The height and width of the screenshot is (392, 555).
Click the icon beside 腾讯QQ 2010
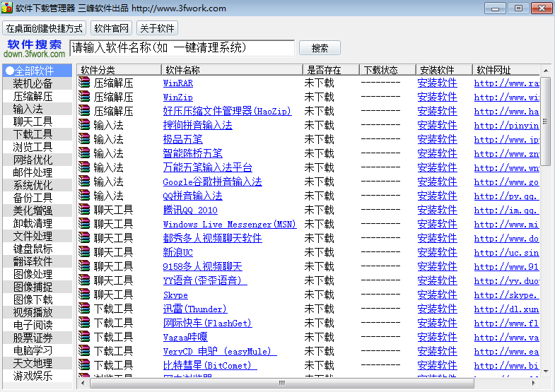[84, 210]
